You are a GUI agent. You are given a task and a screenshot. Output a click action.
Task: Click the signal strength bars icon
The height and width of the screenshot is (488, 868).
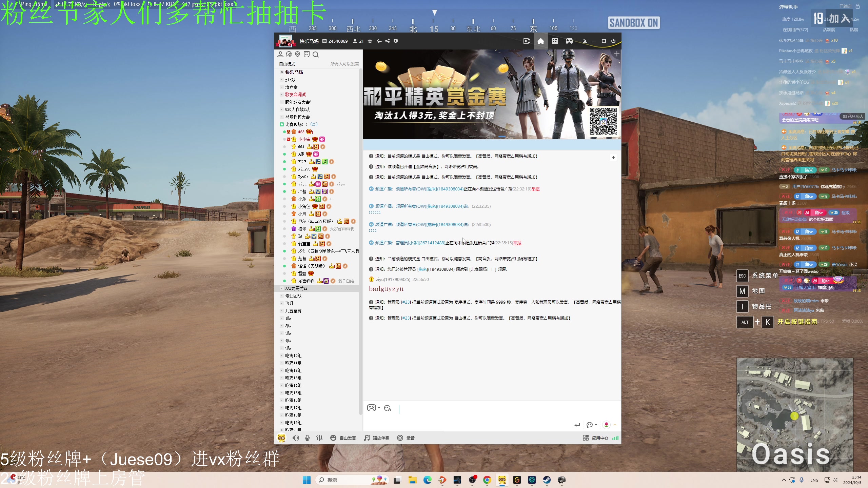click(615, 438)
